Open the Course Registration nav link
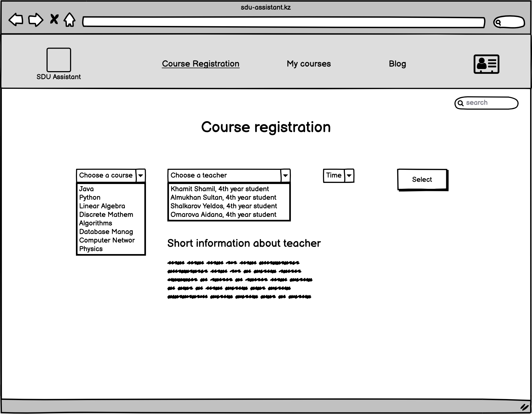Image resolution: width=532 pixels, height=414 pixels. (201, 64)
